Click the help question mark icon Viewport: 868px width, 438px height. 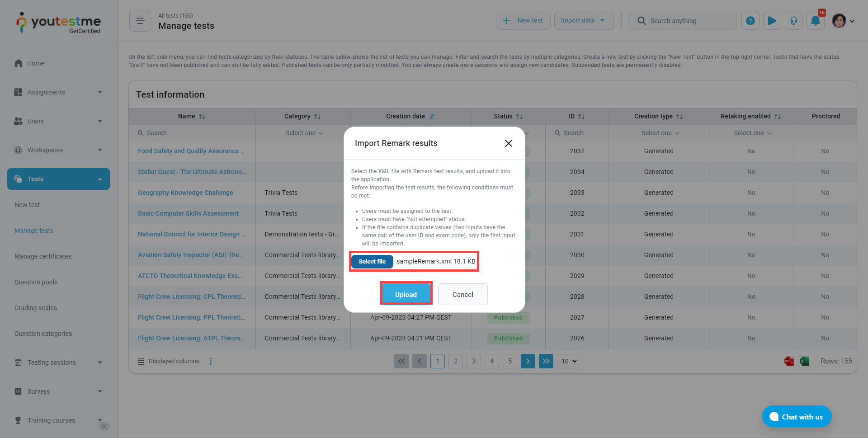pos(750,21)
